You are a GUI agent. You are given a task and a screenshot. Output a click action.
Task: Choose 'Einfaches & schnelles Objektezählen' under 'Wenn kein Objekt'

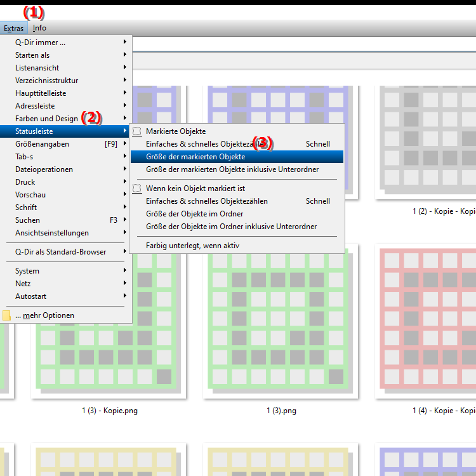point(237,201)
